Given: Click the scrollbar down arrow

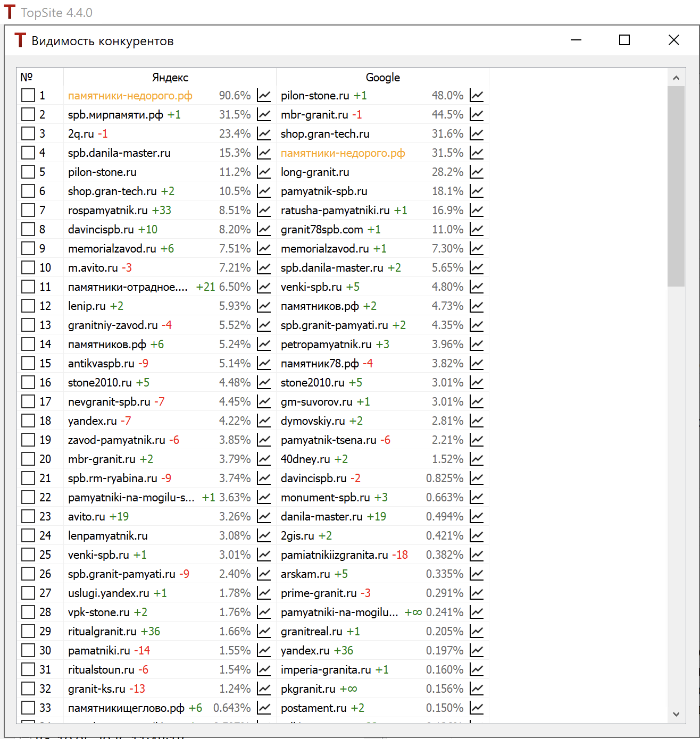Looking at the screenshot, I should pos(676,714).
